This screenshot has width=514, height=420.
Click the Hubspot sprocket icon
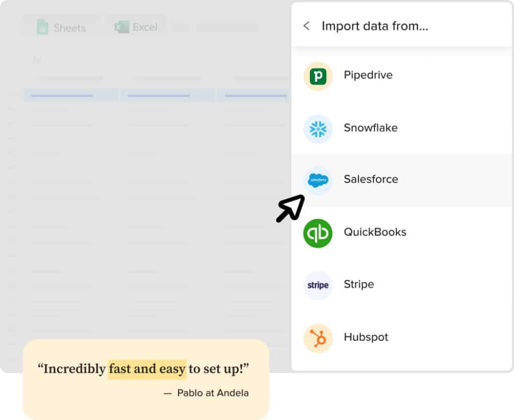tap(318, 337)
